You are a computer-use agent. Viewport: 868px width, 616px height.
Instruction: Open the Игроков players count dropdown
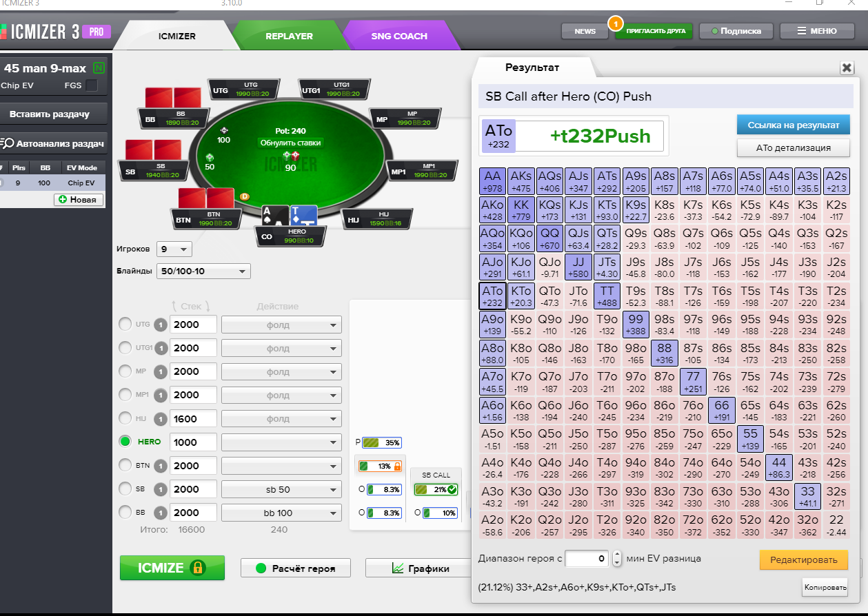pyautogui.click(x=174, y=249)
